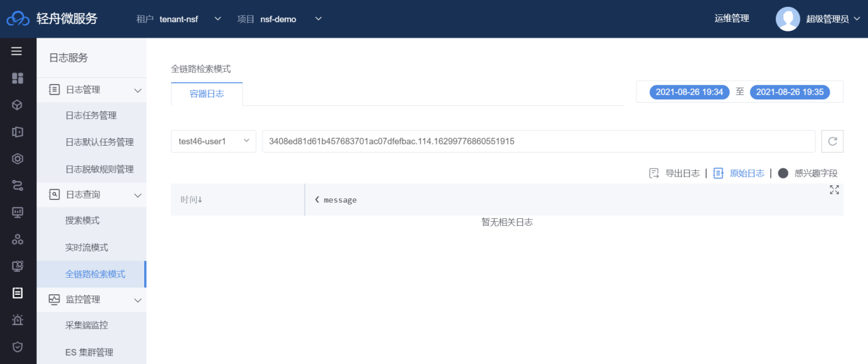
Task: Open the dashboard grid icon in left rail
Action: (x=18, y=78)
